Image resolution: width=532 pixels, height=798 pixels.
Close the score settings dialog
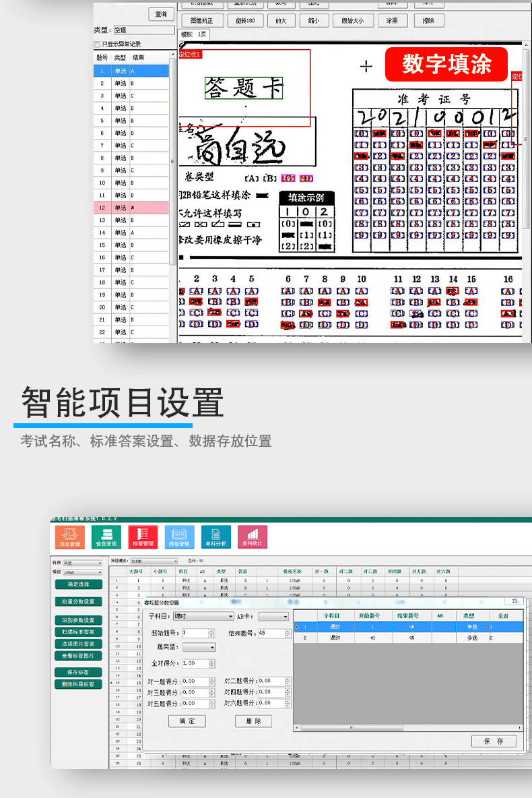515,601
